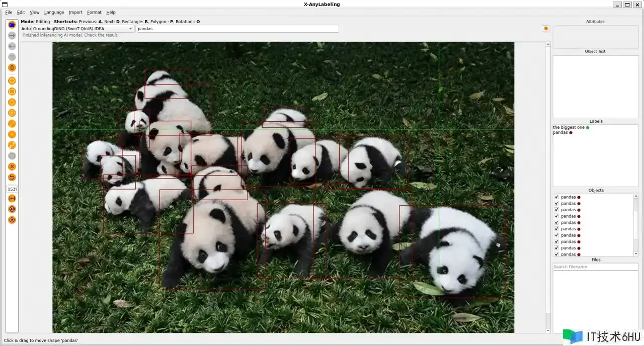The height and width of the screenshot is (346, 644).
Task: Toggle the AI auto-labeling icon
Action: [x=12, y=209]
